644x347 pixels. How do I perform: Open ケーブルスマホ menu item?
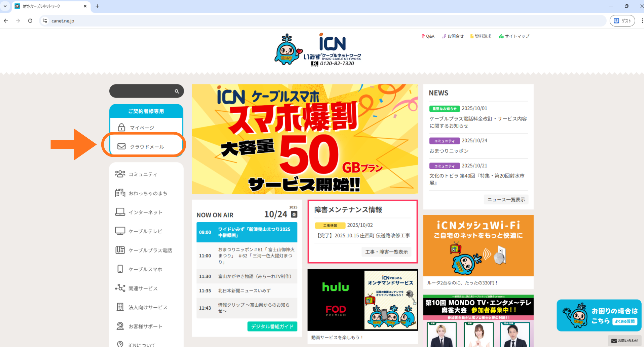145,269
